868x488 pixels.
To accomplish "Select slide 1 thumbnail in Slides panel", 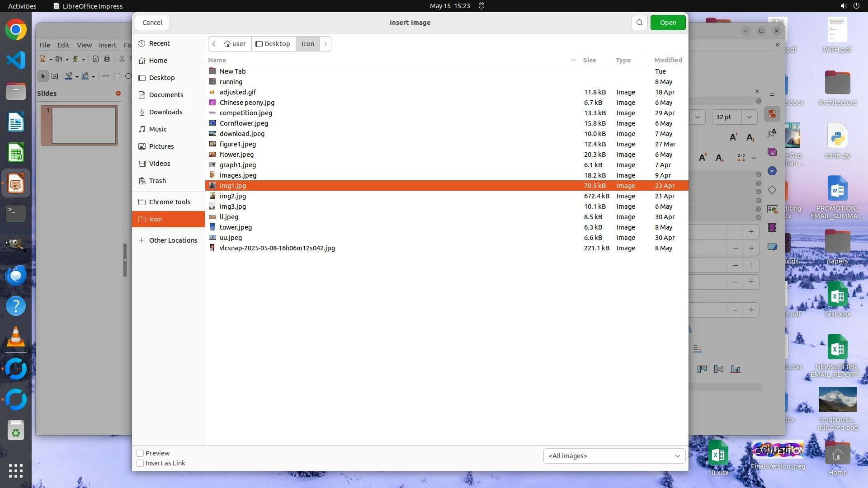I will point(84,125).
